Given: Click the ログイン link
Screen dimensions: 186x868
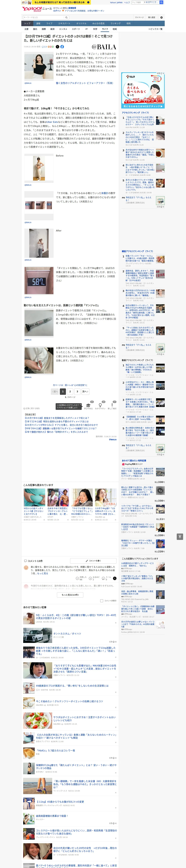Looking at the screenshot, I should coord(57,11).
